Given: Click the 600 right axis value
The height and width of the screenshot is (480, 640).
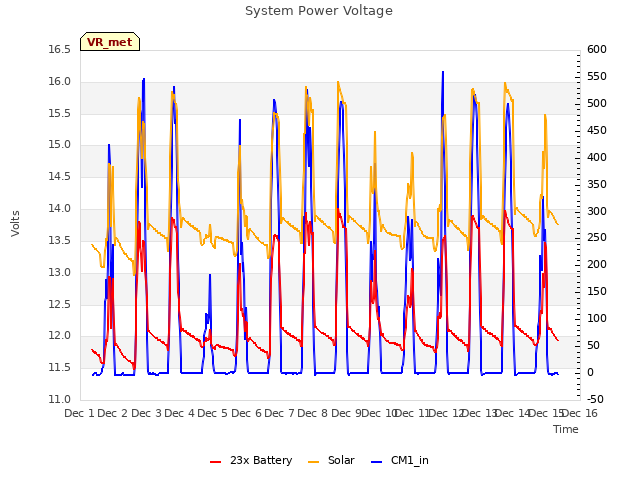Looking at the screenshot, I should (597, 50).
